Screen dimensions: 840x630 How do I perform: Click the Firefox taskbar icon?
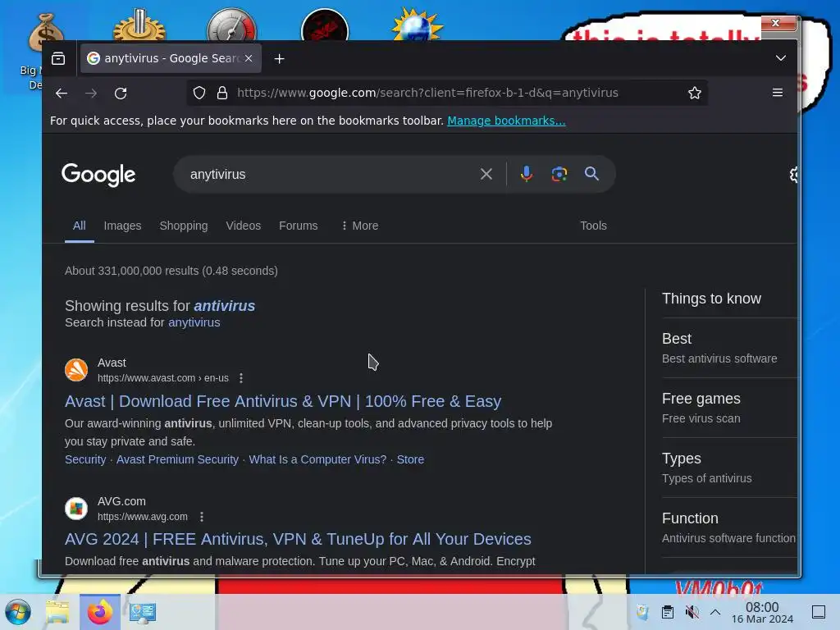[100, 612]
